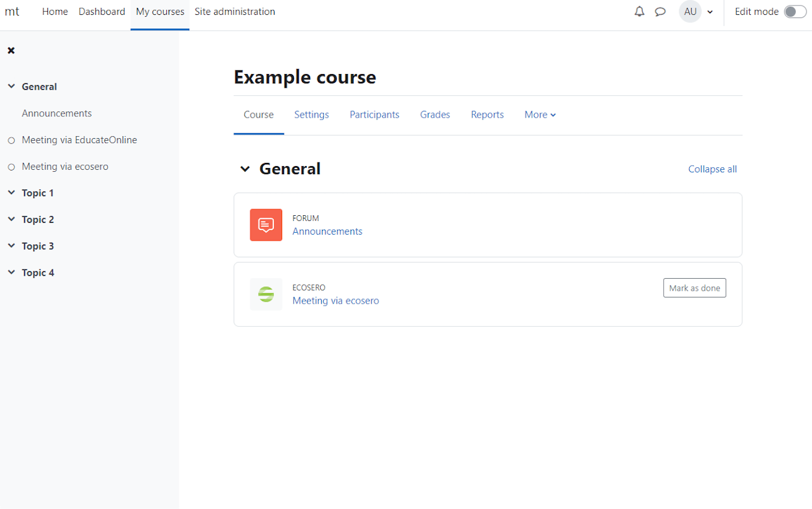This screenshot has height=509, width=812.
Task: Mark Meeting via EducateOnline as complete
Action: [11, 140]
